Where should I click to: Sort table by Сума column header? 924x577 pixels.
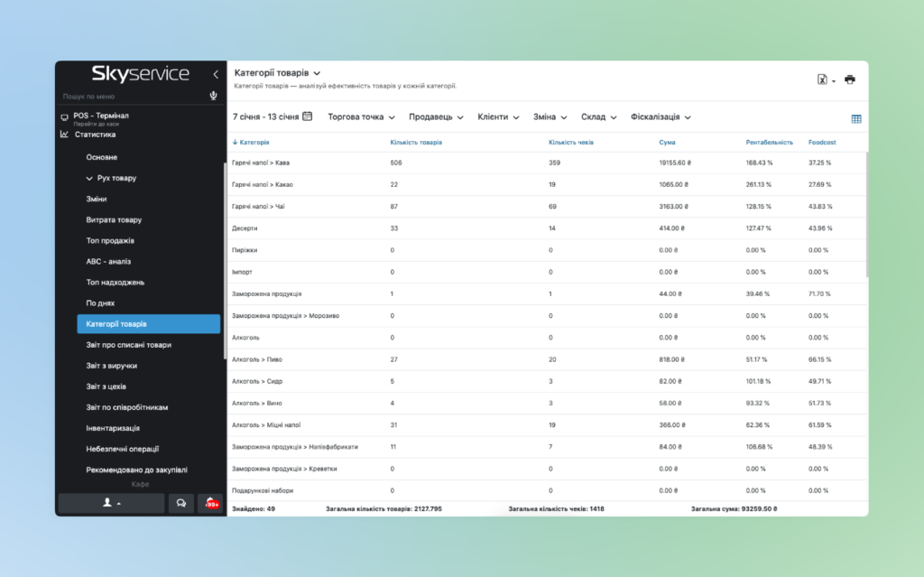click(667, 143)
